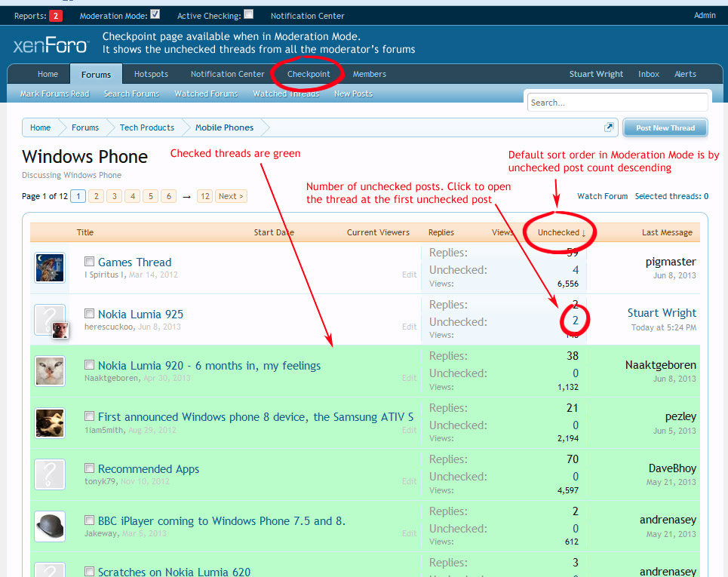Open unchecked count 2 for Nokia Lumia 925
The width and height of the screenshot is (728, 577).
[576, 321]
